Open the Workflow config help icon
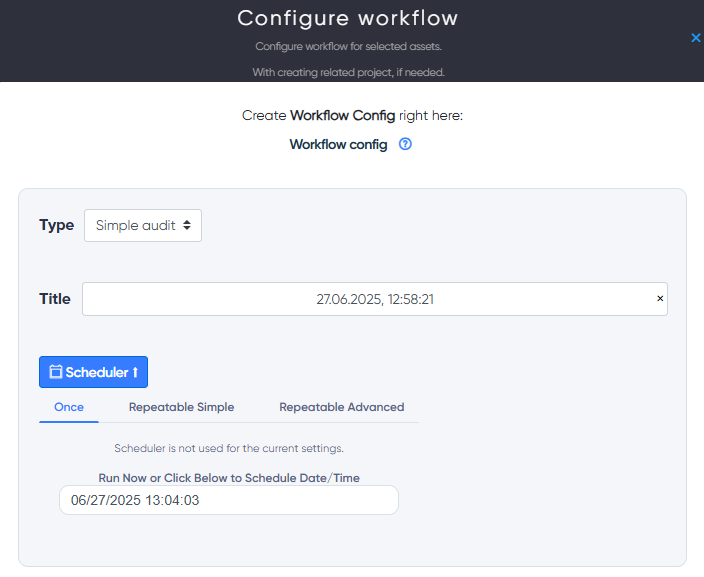 point(405,144)
